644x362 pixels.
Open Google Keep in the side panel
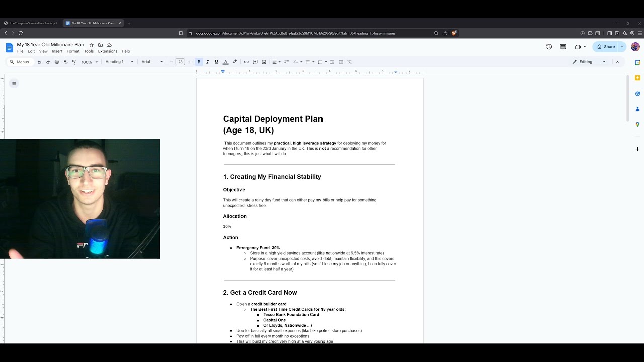point(637,78)
